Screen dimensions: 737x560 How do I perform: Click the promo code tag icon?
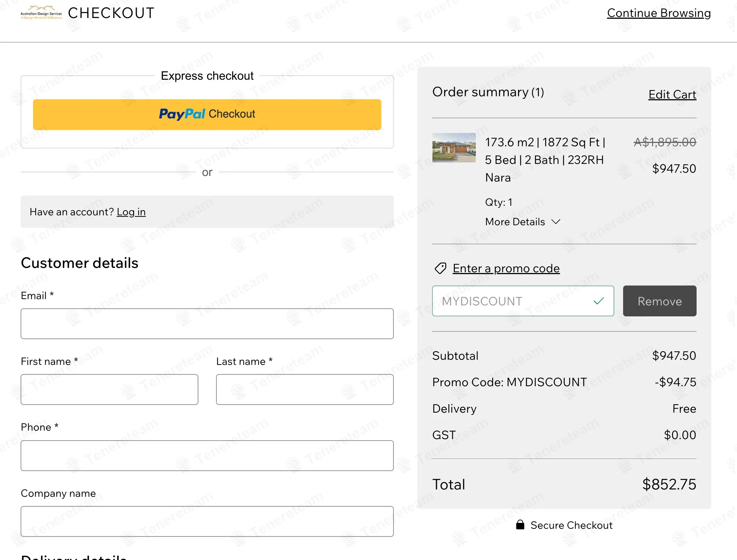point(440,269)
